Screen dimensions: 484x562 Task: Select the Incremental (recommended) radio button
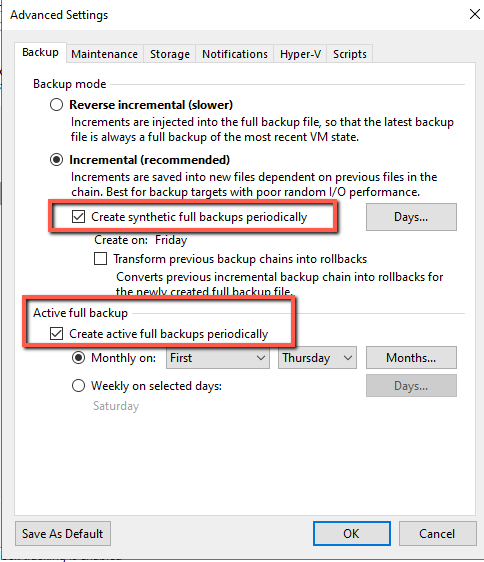tap(56, 159)
